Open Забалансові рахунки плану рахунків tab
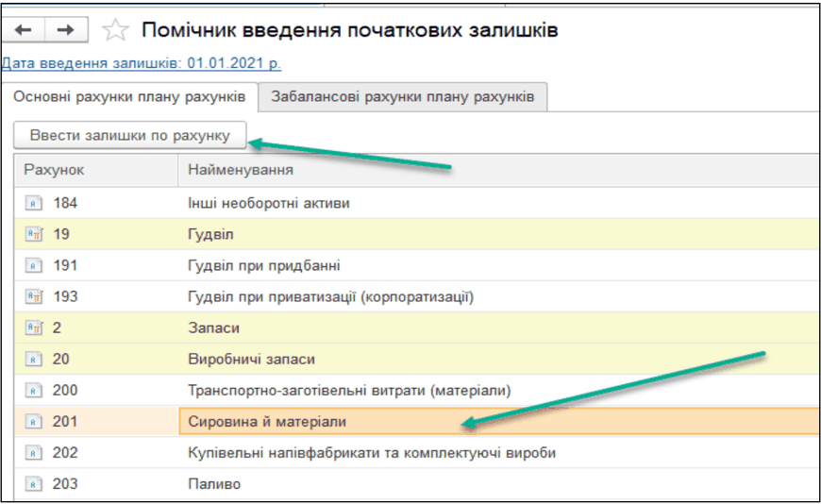Image resolution: width=821 pixels, height=504 pixels. pos(402,96)
